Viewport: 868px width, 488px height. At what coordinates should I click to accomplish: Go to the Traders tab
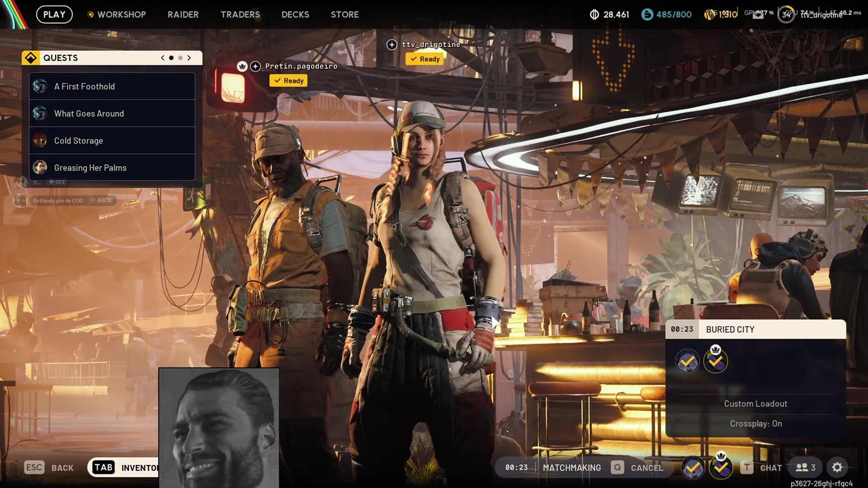click(x=240, y=14)
